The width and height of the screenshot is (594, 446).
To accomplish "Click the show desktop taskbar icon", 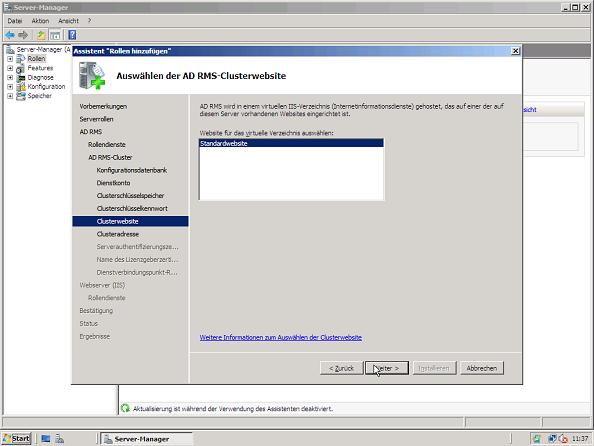I will [46, 439].
